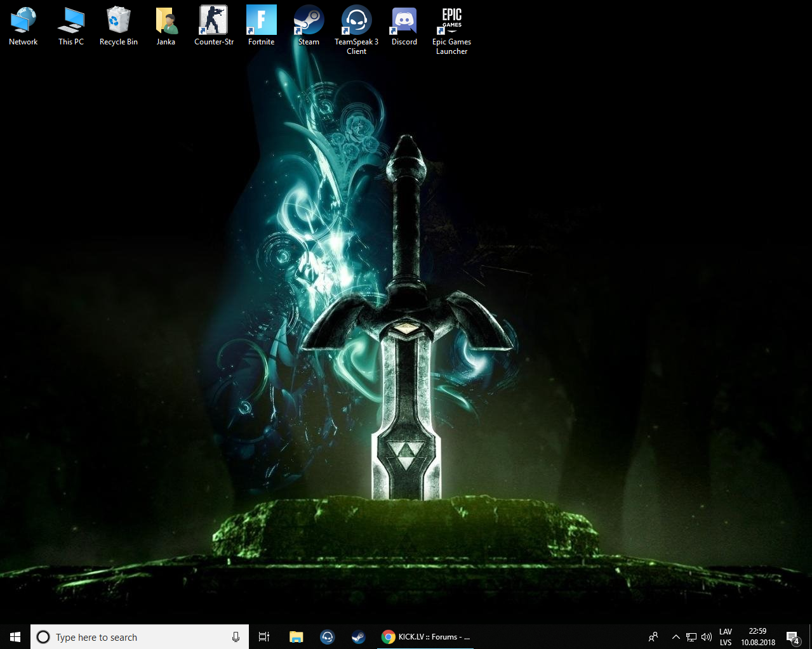
Task: Open the People icon in the taskbar
Action: coord(653,637)
